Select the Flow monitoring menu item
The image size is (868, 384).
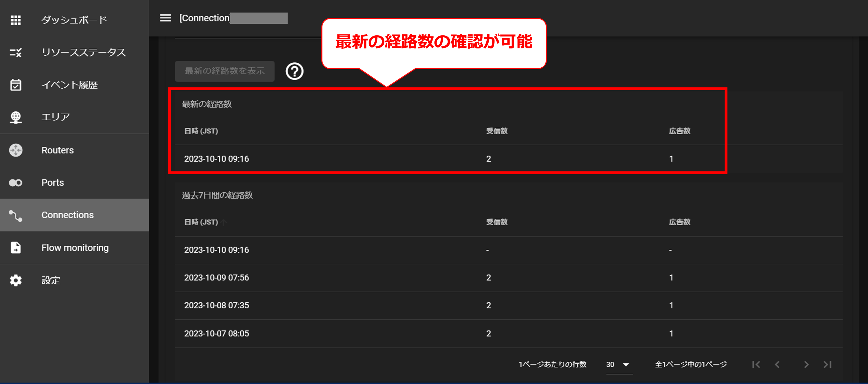click(75, 248)
